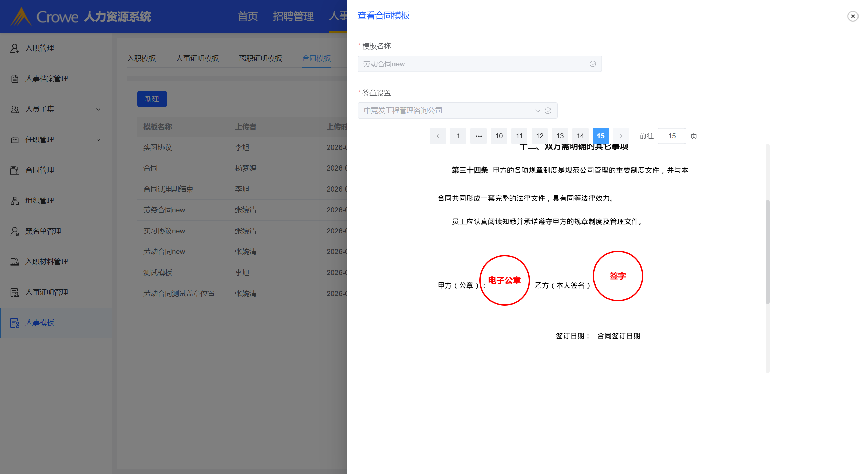Click the 人事档案管理 document icon
The height and width of the screenshot is (474, 868).
(14, 79)
